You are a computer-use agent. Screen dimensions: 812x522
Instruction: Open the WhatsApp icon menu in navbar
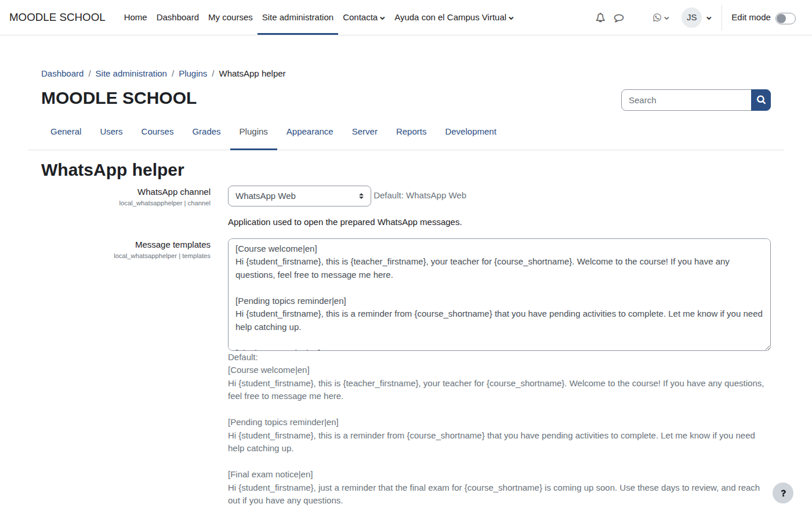pyautogui.click(x=661, y=18)
